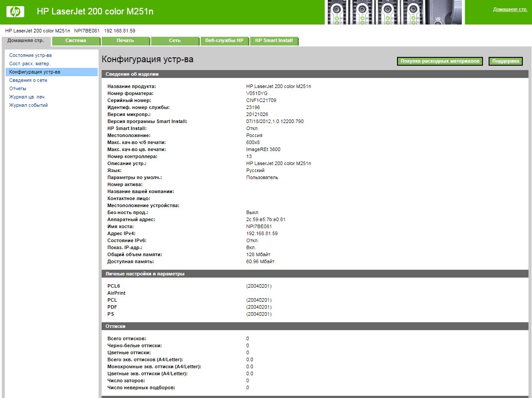The image size is (532, 398).
Task: Open the Печать tab
Action: click(125, 41)
